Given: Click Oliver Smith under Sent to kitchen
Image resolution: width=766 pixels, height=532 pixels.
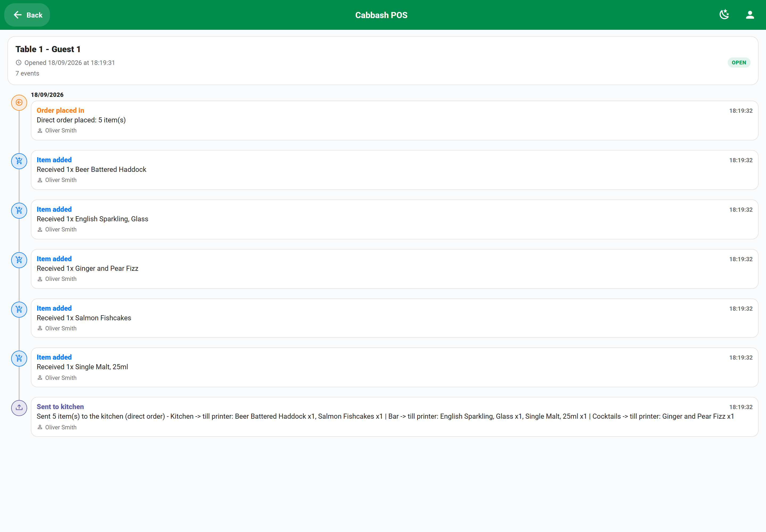Looking at the screenshot, I should point(61,427).
